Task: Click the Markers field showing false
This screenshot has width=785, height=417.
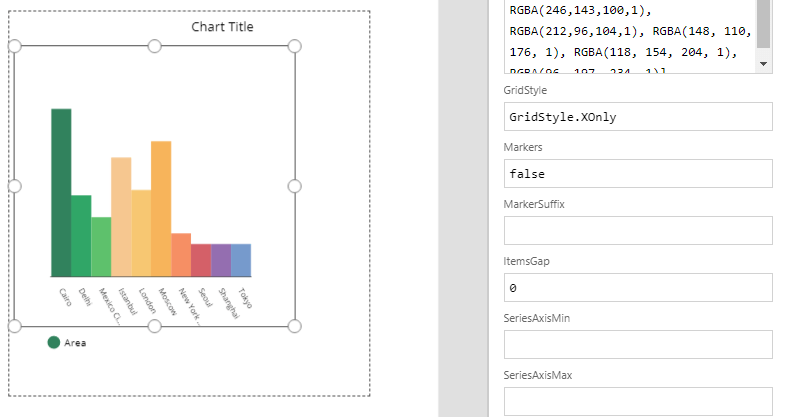Action: (x=638, y=174)
